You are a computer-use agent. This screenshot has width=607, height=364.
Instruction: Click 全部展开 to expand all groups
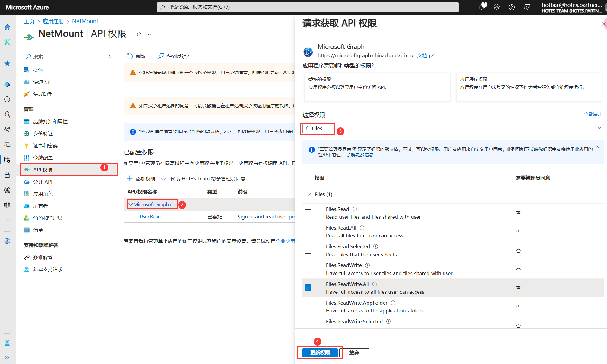(593, 114)
